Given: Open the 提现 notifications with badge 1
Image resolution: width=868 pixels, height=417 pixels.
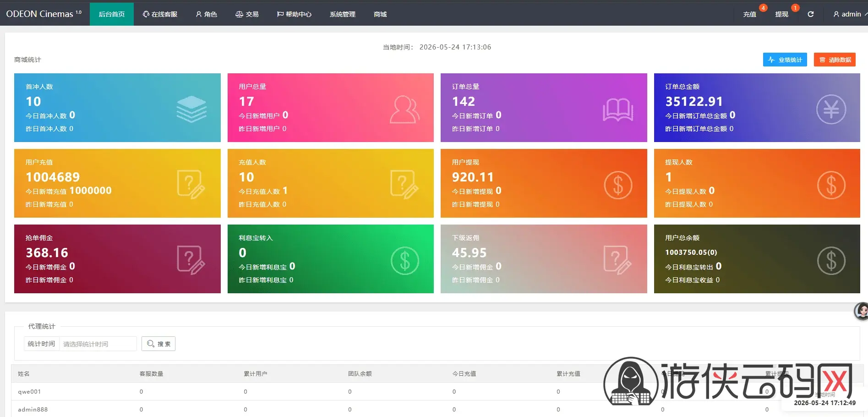Looking at the screenshot, I should click(782, 14).
